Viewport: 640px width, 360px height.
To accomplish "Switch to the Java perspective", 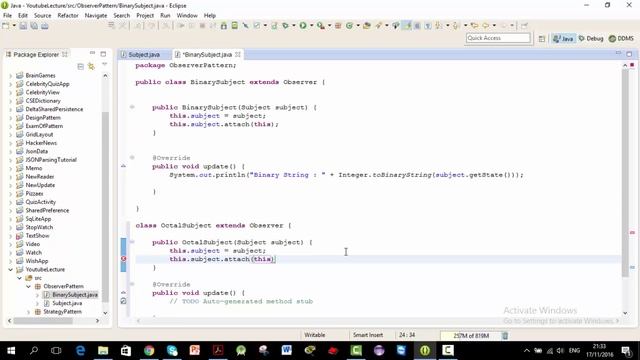I will 564,38.
